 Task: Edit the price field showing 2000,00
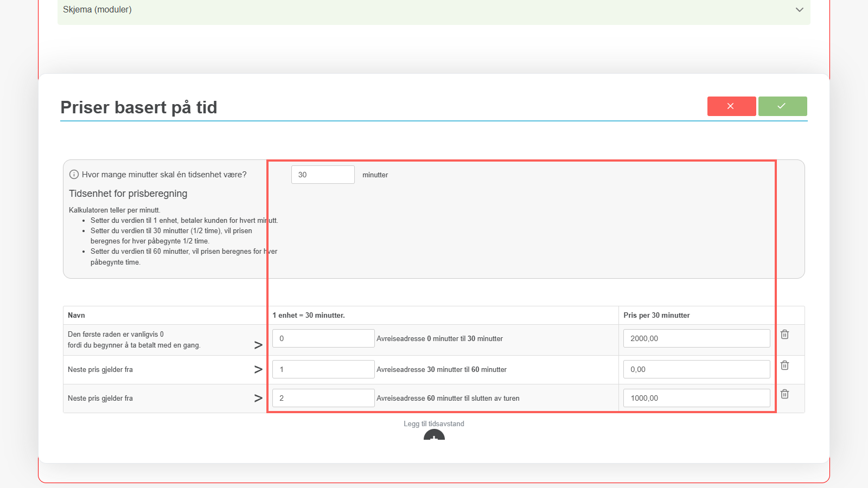(x=697, y=338)
